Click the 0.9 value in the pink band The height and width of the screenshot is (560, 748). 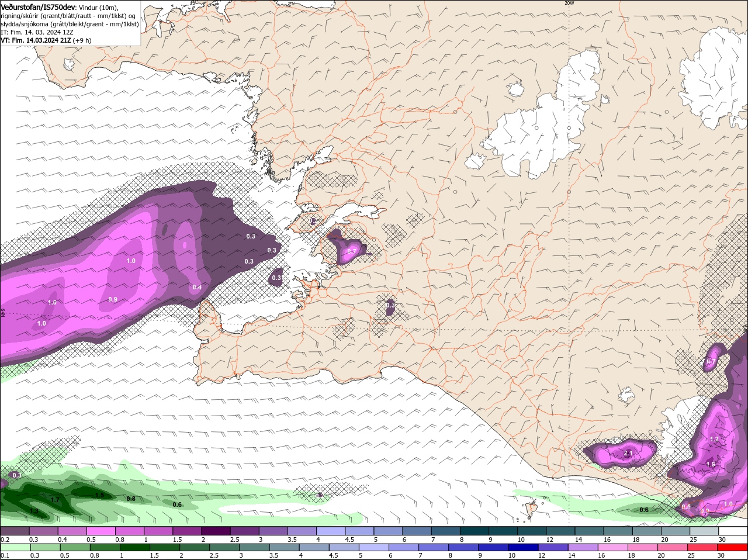pyautogui.click(x=113, y=299)
